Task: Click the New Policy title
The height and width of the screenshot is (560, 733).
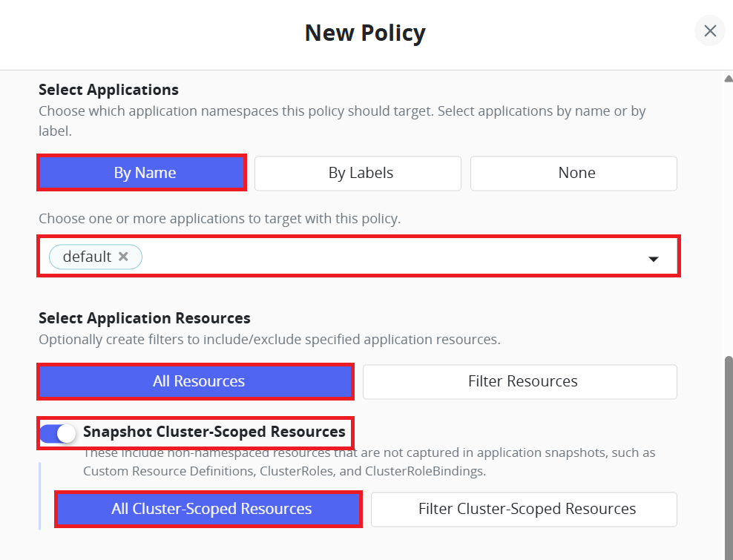Action: click(365, 33)
